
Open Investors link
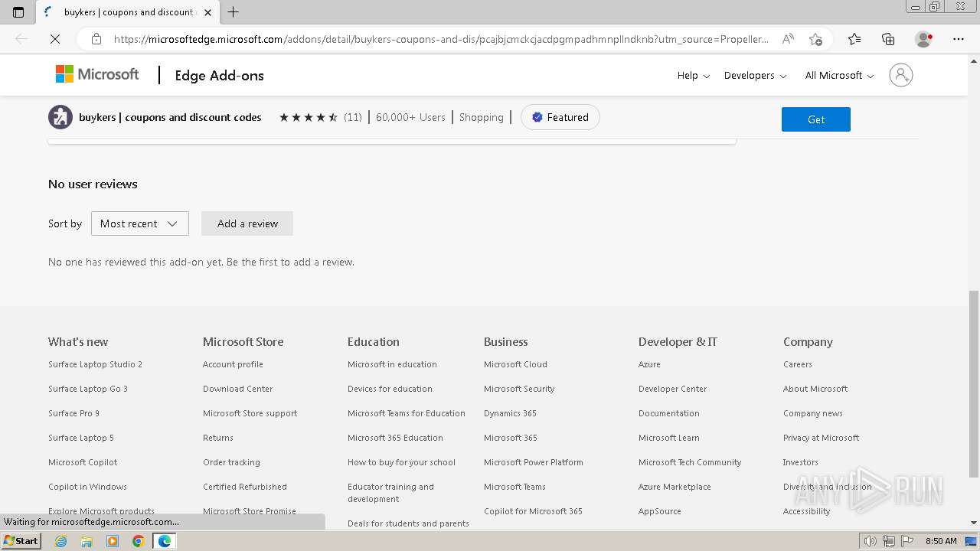tap(800, 462)
